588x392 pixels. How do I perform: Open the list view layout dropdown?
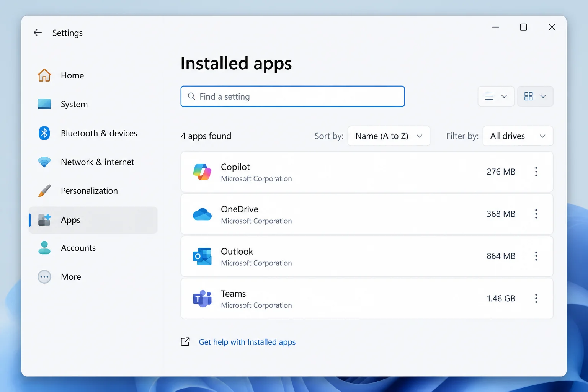pyautogui.click(x=496, y=96)
